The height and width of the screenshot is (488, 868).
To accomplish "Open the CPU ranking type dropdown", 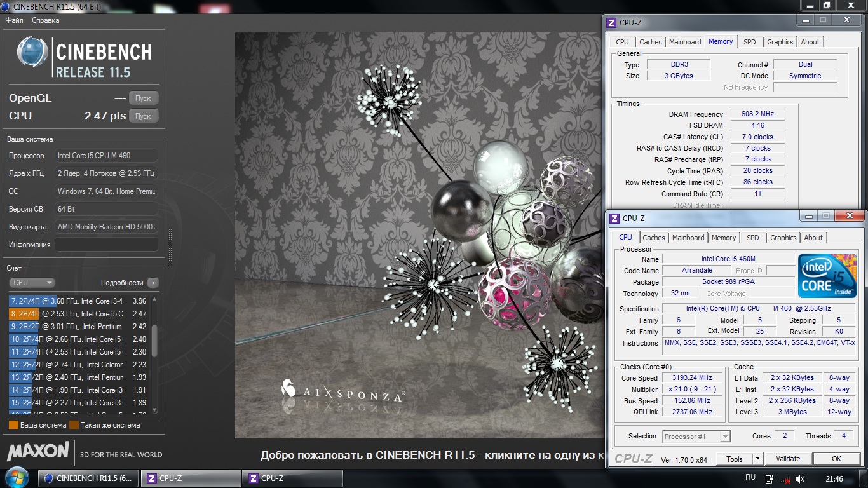I will coord(32,283).
